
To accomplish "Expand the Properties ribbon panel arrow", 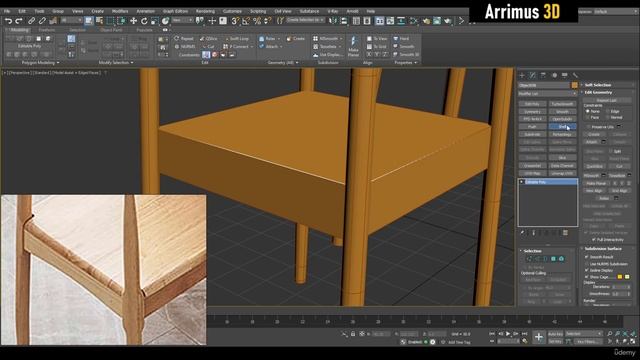I will (x=416, y=62).
